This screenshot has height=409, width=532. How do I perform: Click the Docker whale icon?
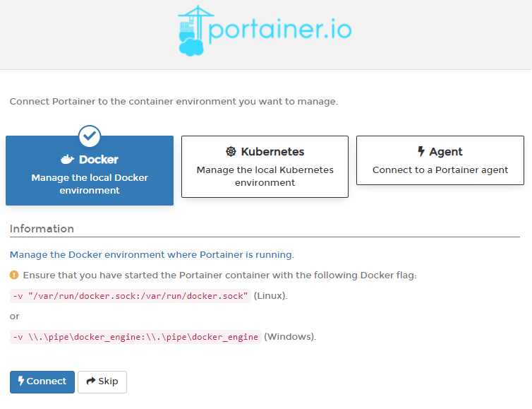pos(67,160)
